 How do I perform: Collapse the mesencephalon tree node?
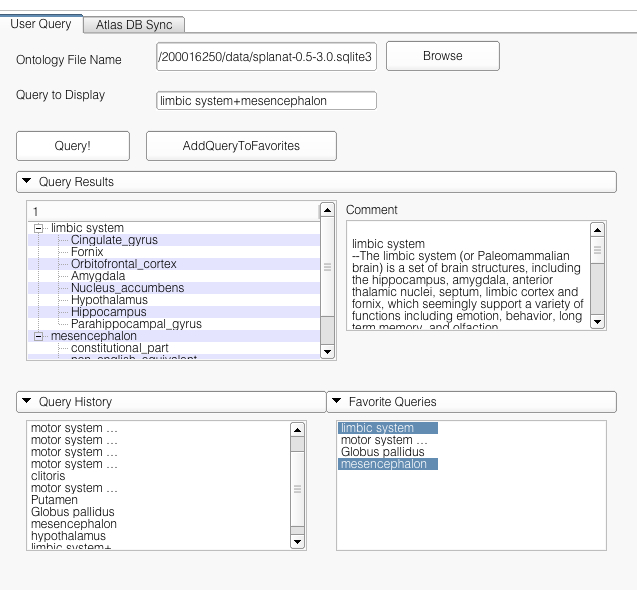point(39,336)
